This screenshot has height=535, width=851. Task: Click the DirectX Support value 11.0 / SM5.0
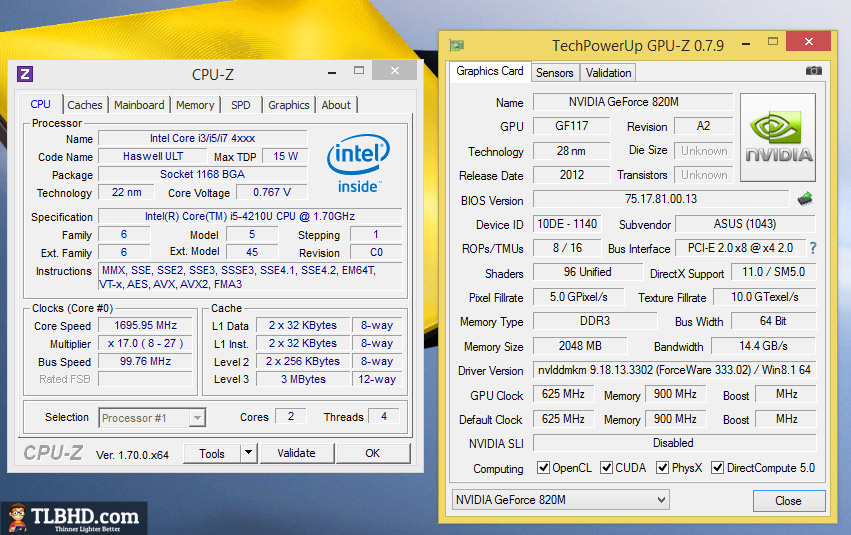(x=773, y=272)
